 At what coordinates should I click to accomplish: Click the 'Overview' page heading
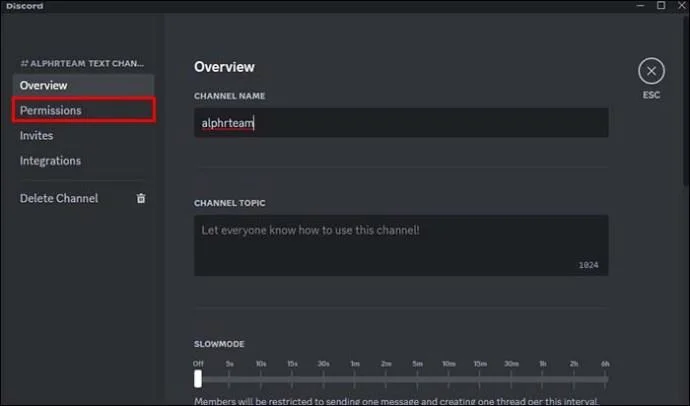(x=224, y=67)
